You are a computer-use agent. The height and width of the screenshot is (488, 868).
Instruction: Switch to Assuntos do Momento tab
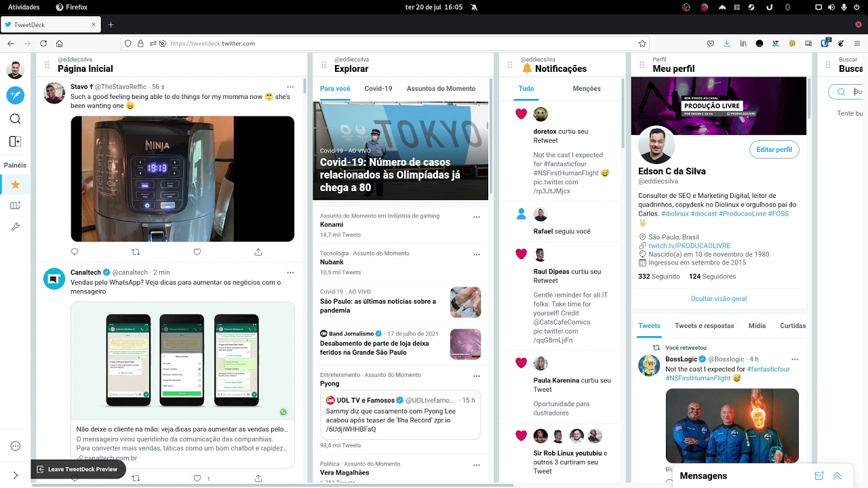441,89
